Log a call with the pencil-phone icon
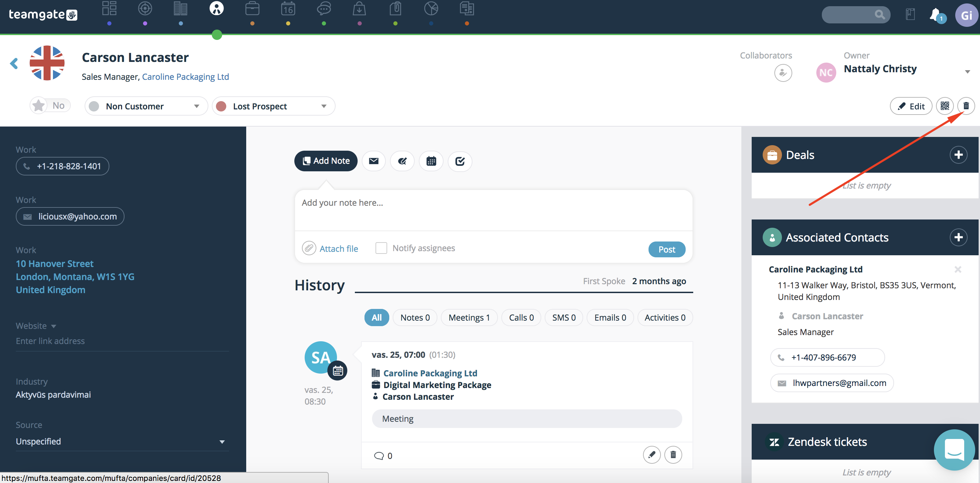The image size is (980, 483). tap(402, 161)
